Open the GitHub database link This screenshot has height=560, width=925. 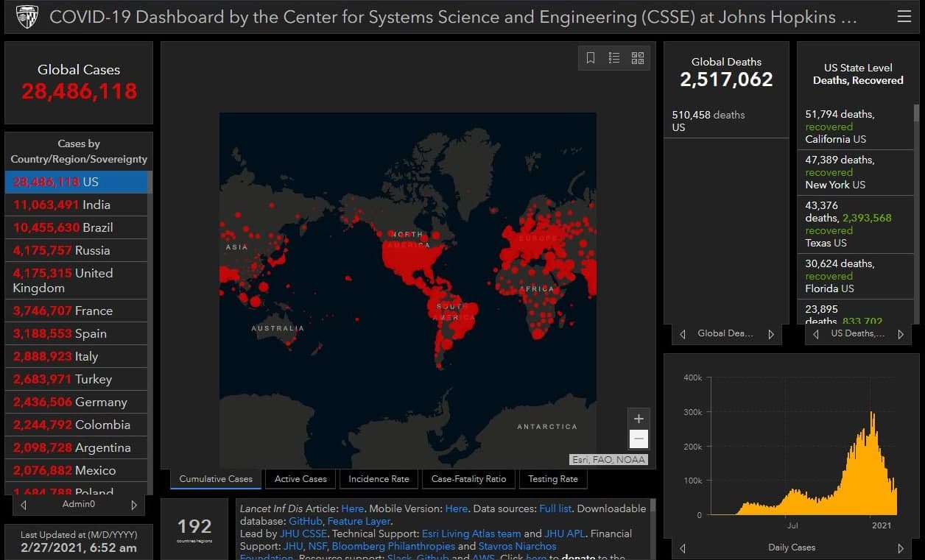[x=305, y=521]
